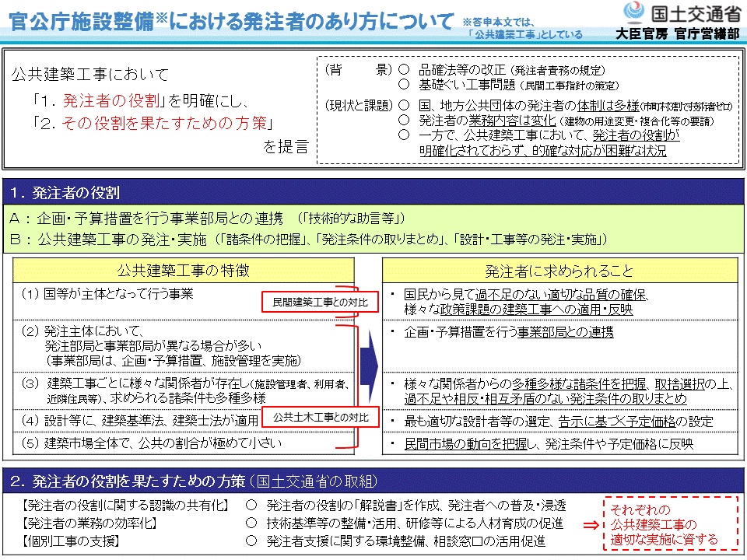Click the underlined 事業部局との連携 text
Viewport: 747px width, 560px height.
(x=566, y=332)
